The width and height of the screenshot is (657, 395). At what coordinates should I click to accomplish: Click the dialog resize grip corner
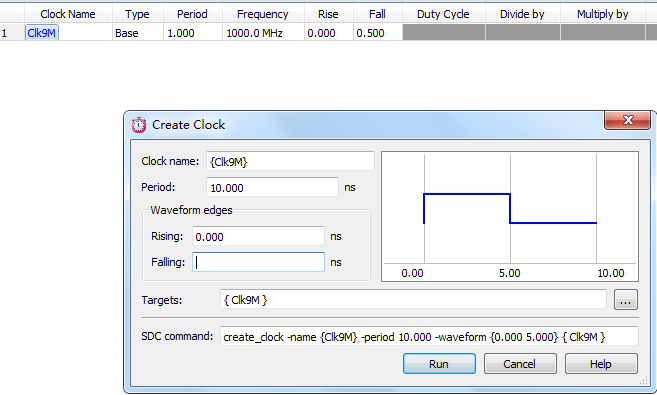644,380
